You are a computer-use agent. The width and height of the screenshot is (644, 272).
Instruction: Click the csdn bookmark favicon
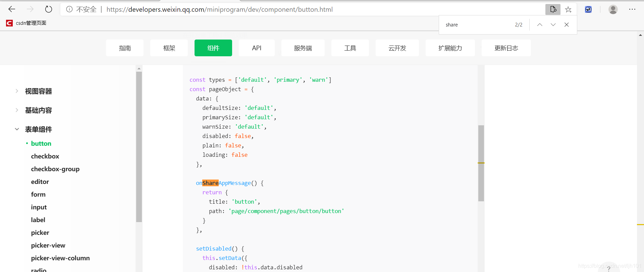(9, 23)
